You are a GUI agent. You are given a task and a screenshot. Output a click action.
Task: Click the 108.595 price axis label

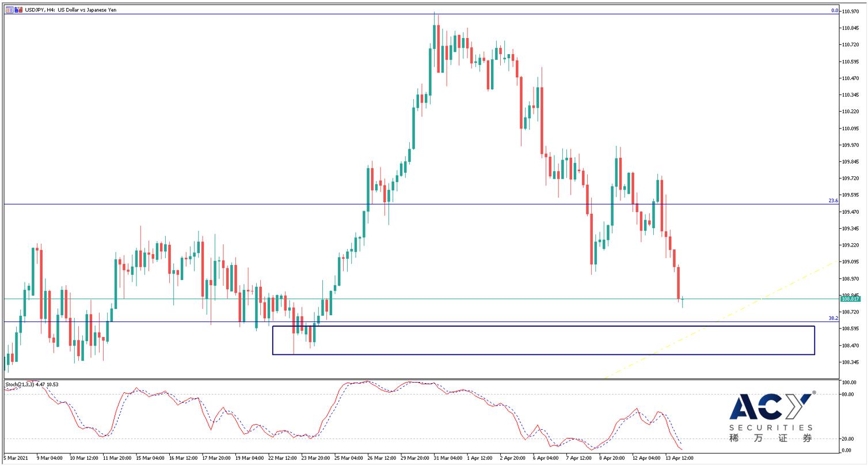850,329
